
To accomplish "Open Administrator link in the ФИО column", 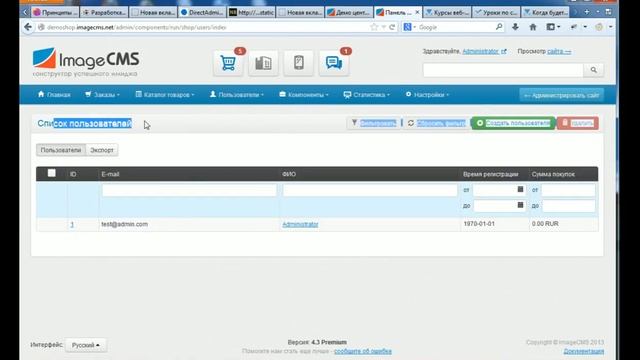I will [300, 224].
